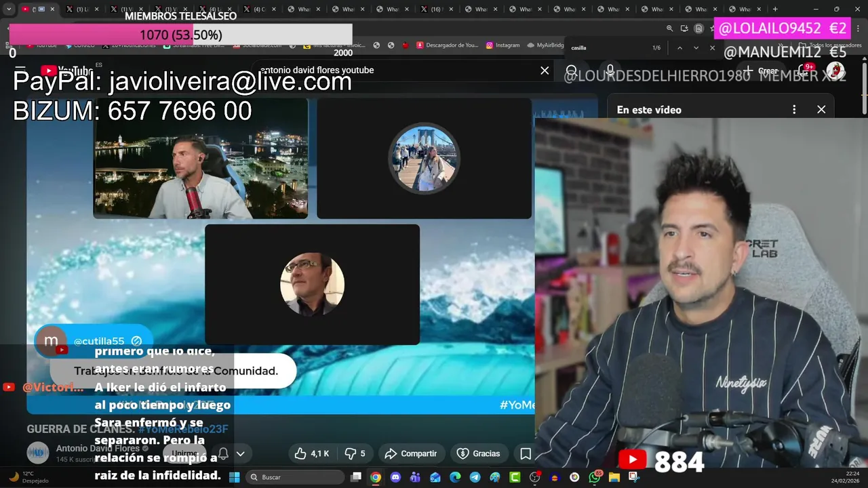The width and height of the screenshot is (868, 488).
Task: Click the #YoMeRebelo23F hashtag link
Action: [183, 430]
